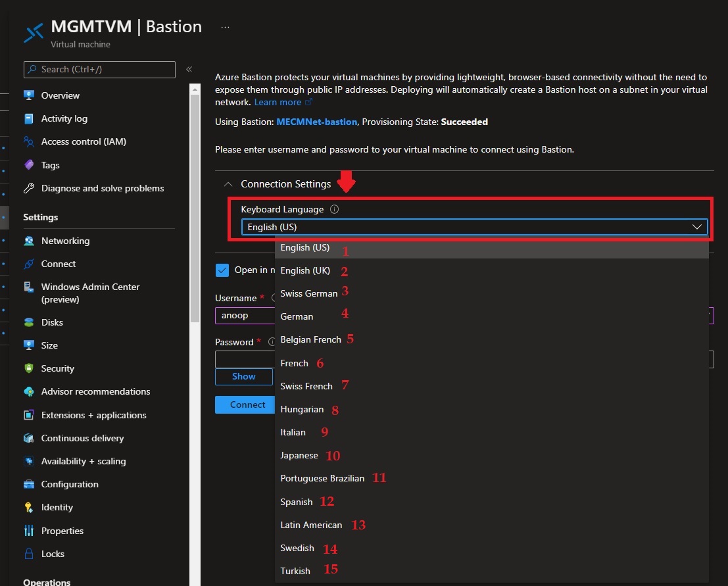
Task: Select Japanese keyboard language
Action: 492,456
